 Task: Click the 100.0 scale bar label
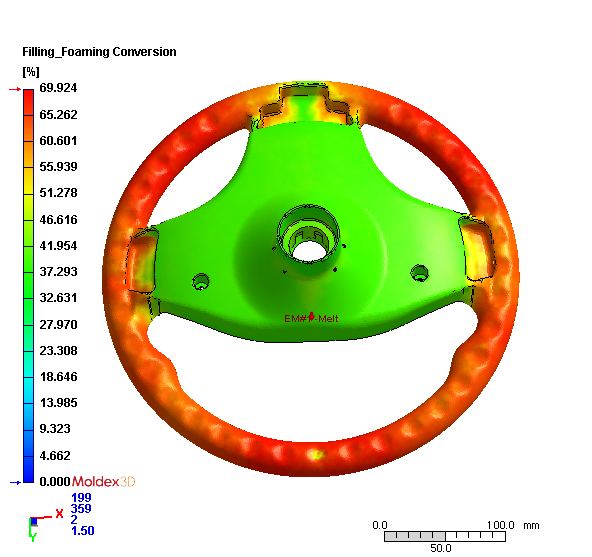point(500,525)
